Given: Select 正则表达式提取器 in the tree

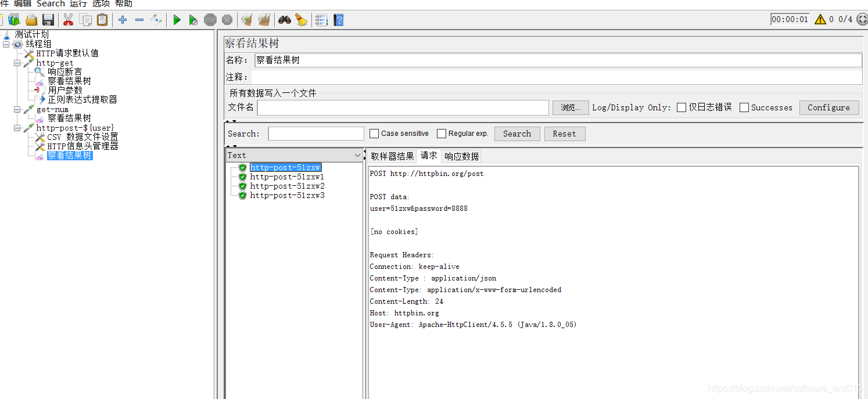Looking at the screenshot, I should point(83,100).
